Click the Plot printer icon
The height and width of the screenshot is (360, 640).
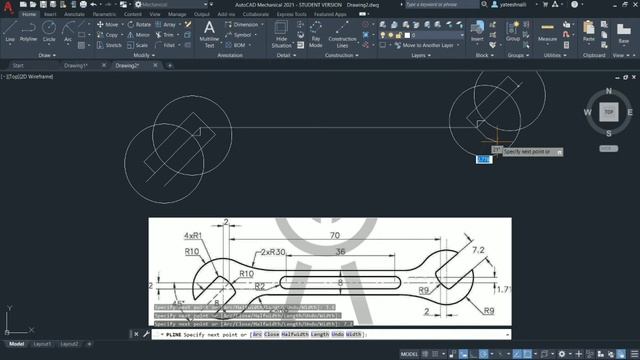tap(83, 4)
